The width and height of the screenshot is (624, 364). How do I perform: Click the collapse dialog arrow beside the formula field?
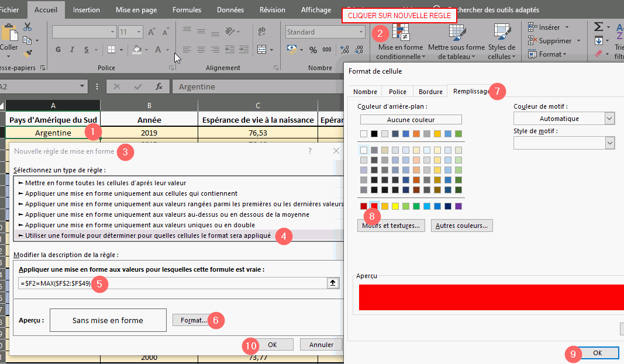click(333, 283)
